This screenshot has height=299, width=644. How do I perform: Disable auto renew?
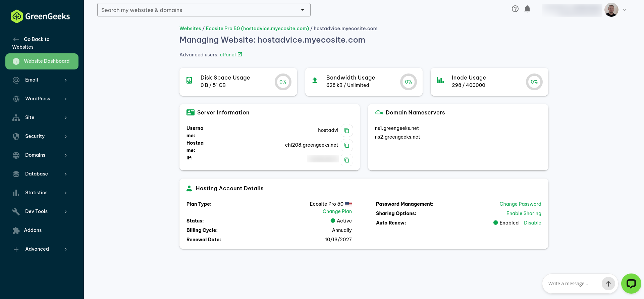(x=533, y=223)
